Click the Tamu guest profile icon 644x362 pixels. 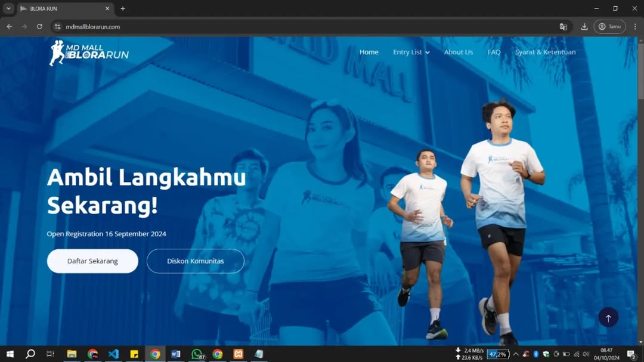609,26
